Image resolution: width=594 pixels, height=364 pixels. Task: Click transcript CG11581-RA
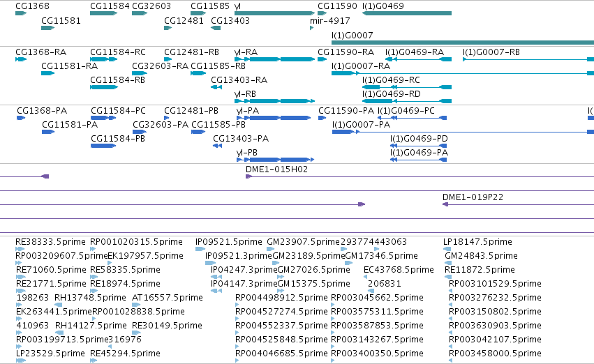point(47,73)
